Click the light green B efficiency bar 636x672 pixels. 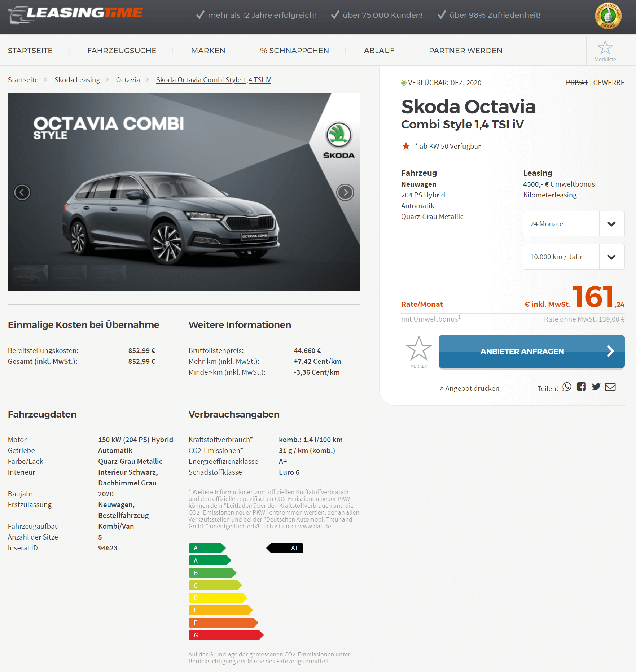pos(212,573)
